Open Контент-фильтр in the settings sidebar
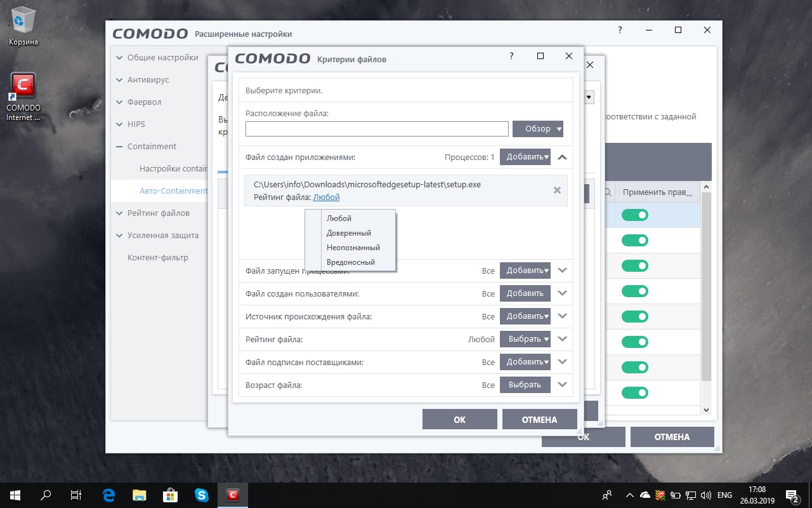The width and height of the screenshot is (812, 508). [x=158, y=257]
